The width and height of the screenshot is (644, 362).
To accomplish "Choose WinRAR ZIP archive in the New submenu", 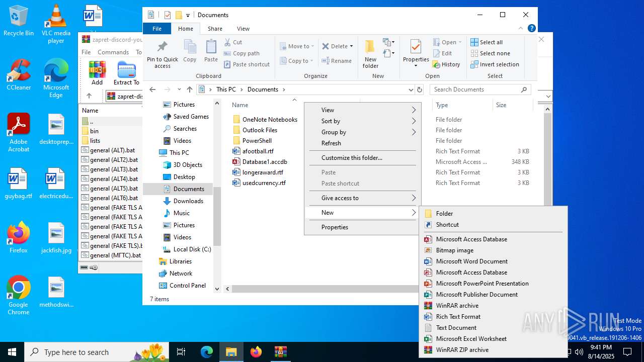I will click(493, 350).
